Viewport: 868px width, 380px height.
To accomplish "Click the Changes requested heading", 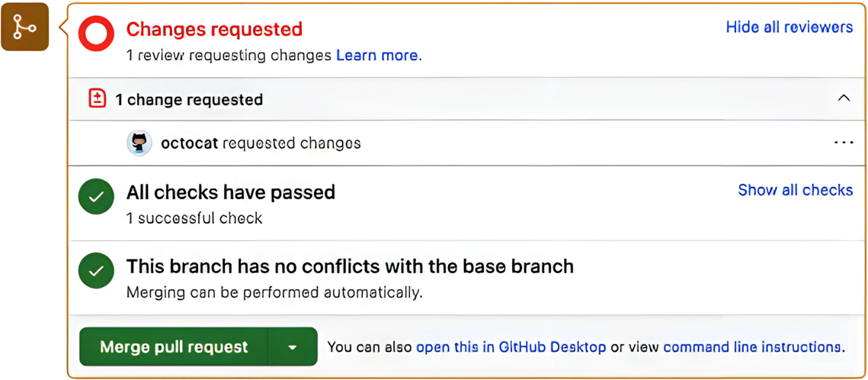I will click(214, 30).
